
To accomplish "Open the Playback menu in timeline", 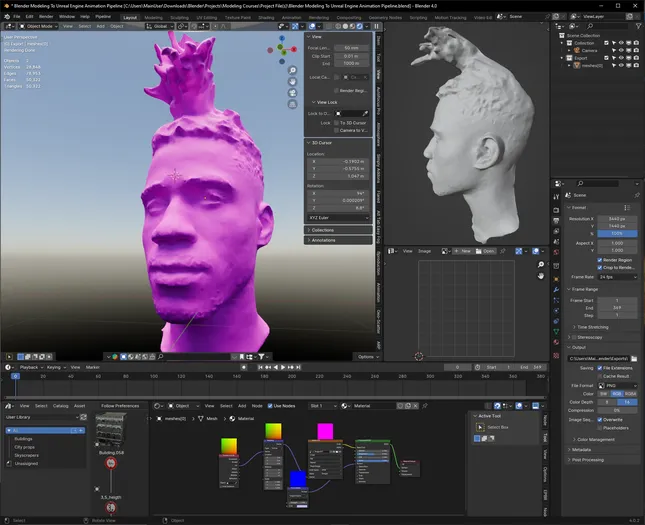I will point(31,367).
